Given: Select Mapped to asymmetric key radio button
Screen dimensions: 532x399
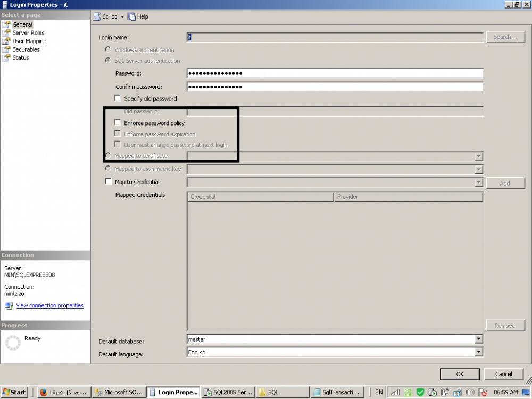Looking at the screenshot, I should [108, 168].
